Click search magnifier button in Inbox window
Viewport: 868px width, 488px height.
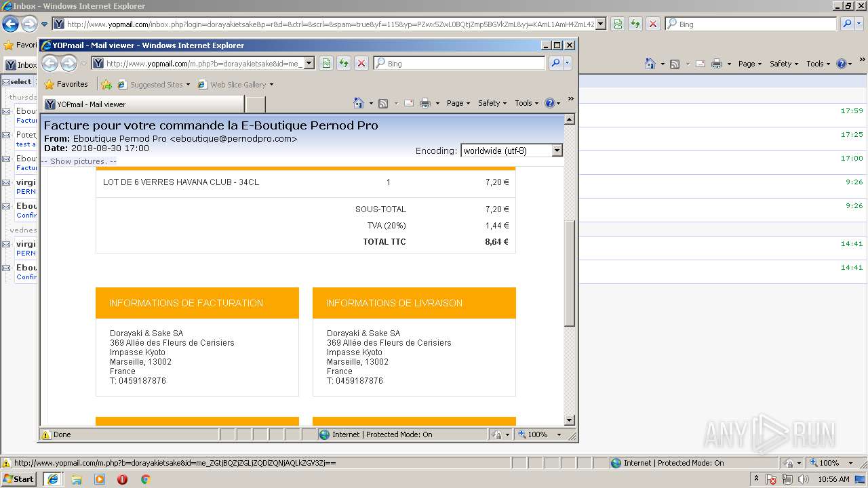[847, 24]
